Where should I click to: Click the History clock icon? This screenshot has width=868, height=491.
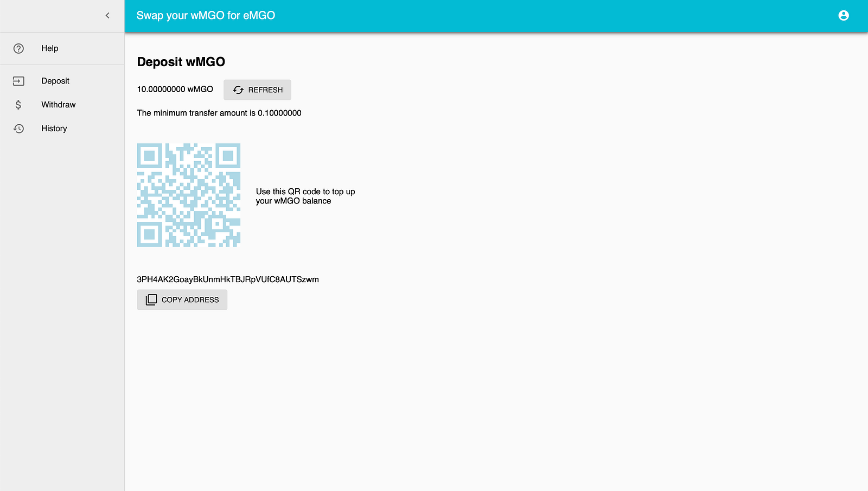pos(18,129)
